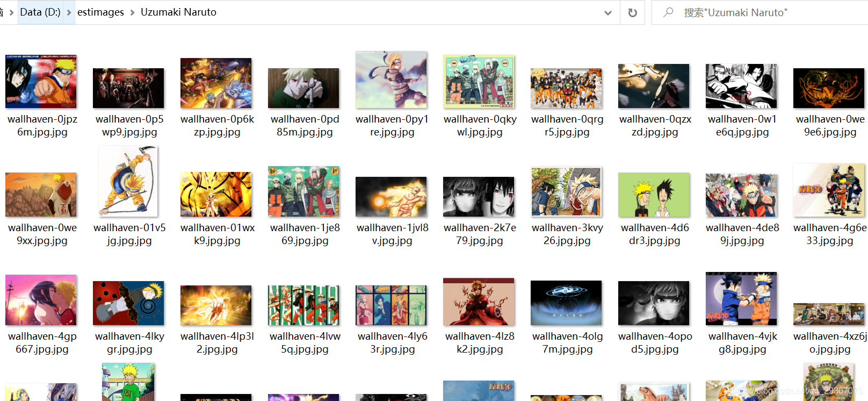
Task: Click the refresh button in address bar
Action: 633,12
